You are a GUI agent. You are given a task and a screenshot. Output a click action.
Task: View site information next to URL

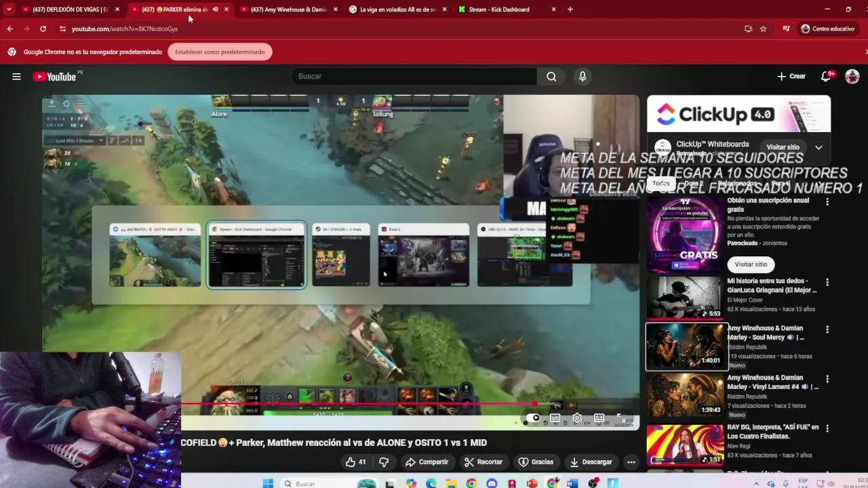coord(62,28)
